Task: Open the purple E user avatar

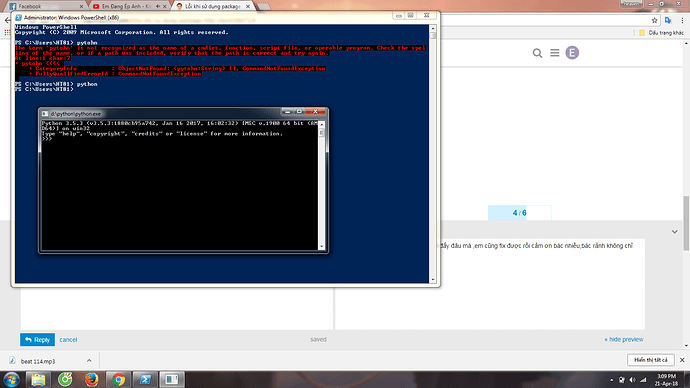Action: pos(572,53)
